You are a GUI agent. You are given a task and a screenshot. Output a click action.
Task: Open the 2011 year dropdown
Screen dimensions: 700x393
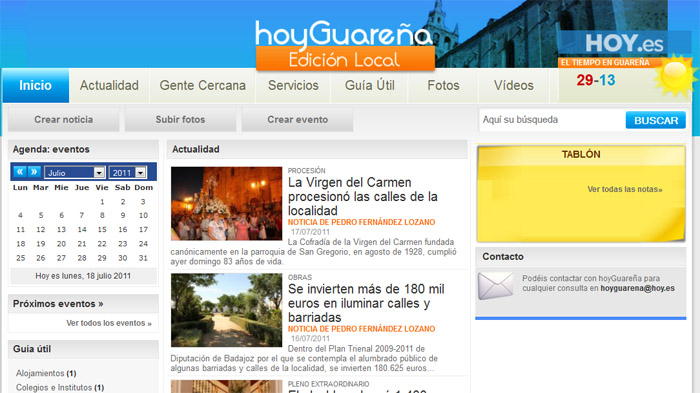pos(128,172)
